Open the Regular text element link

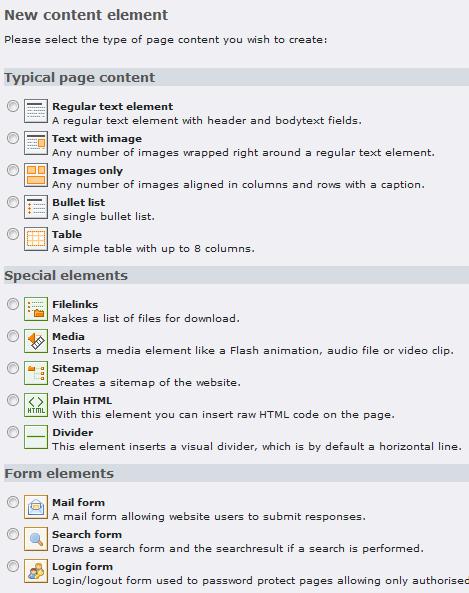tap(113, 107)
